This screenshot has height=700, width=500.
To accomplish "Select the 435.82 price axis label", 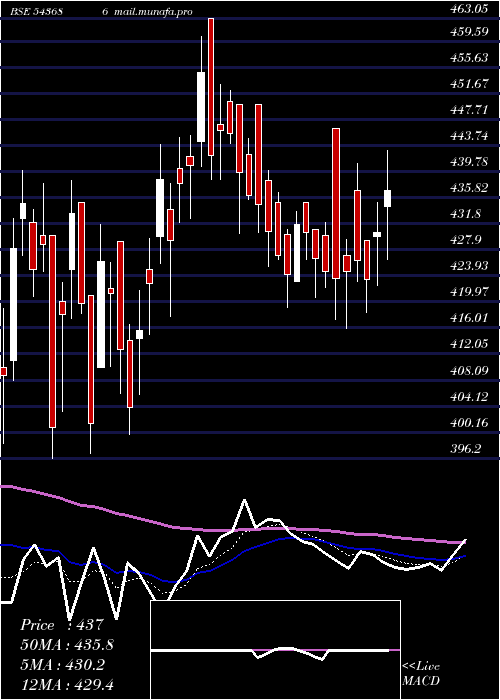I will click(x=468, y=188).
